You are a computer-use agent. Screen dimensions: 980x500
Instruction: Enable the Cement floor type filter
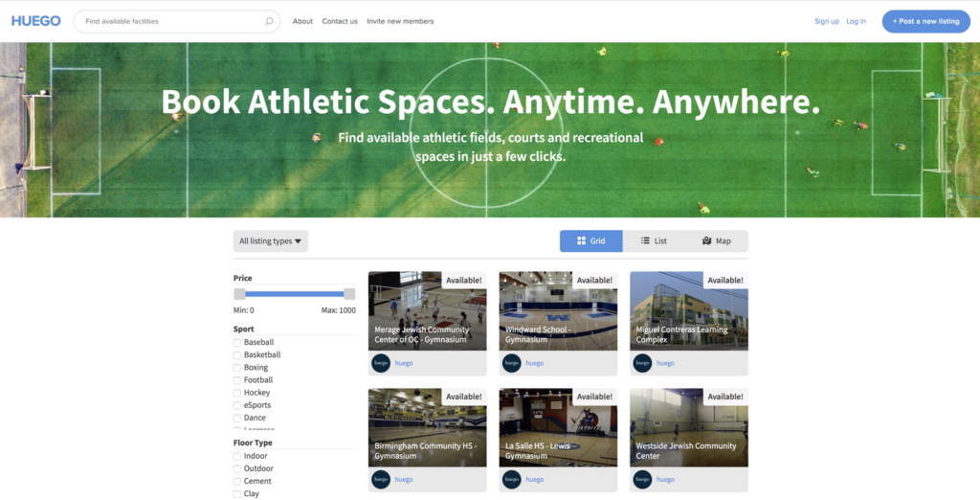tap(237, 482)
